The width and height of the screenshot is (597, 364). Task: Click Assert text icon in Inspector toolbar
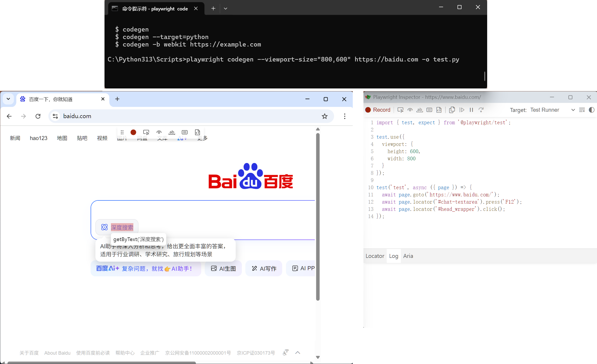tap(420, 110)
